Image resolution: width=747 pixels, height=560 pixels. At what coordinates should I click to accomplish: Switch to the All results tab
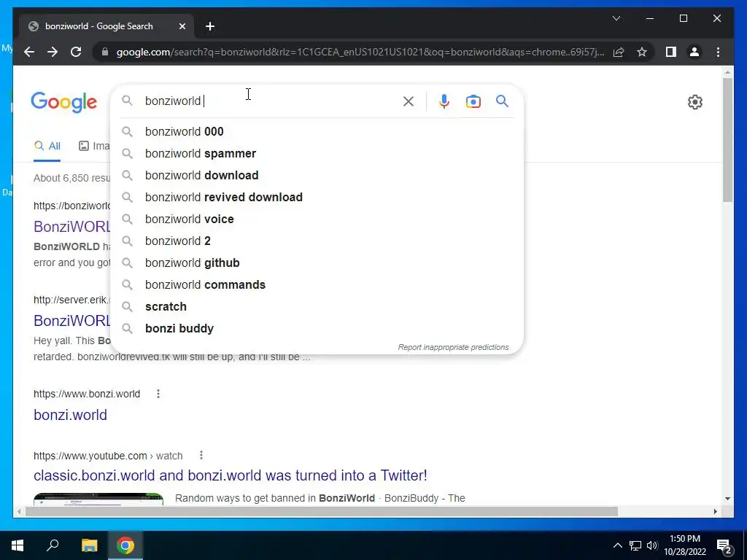click(47, 146)
